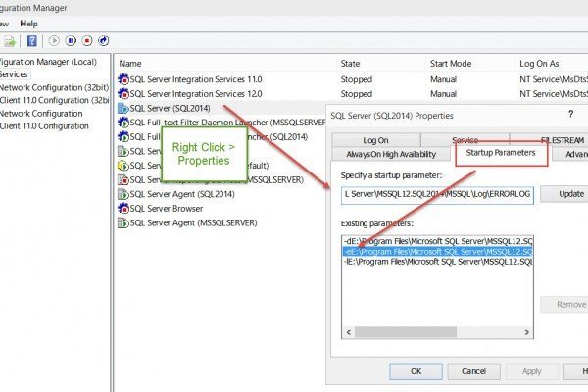
Task: Select the Network Configuration tree node without 32bit
Action: 41,114
